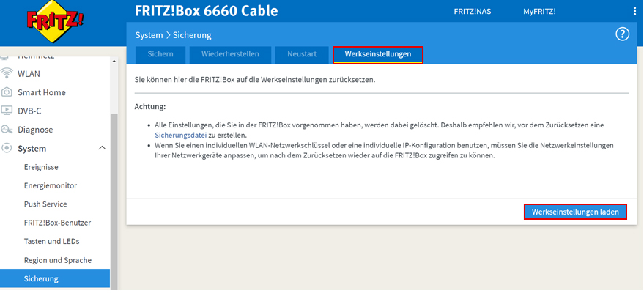Screen dimensions: 644x293
Task: Collapse the System menu chevron
Action: point(101,149)
